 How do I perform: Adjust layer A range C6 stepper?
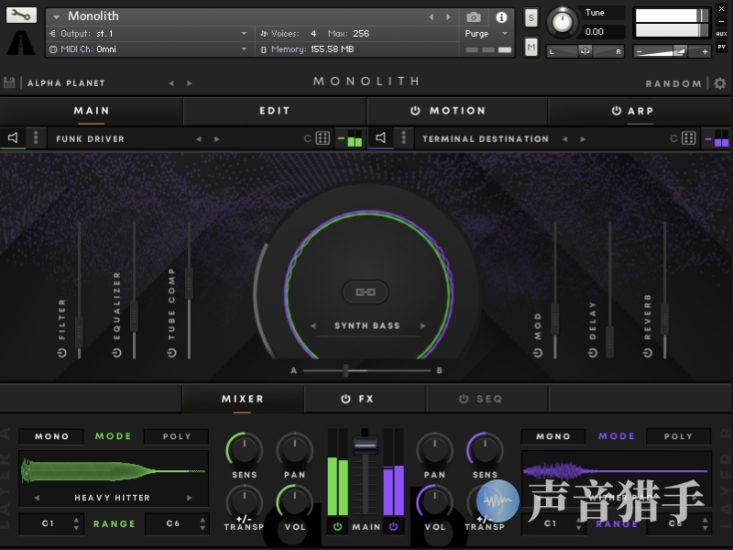coord(202,524)
